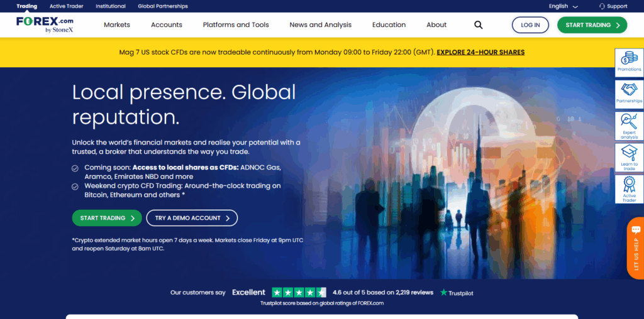Image resolution: width=644 pixels, height=319 pixels.
Task: Click the FOREX.com by StoneX logo
Action: (x=45, y=25)
